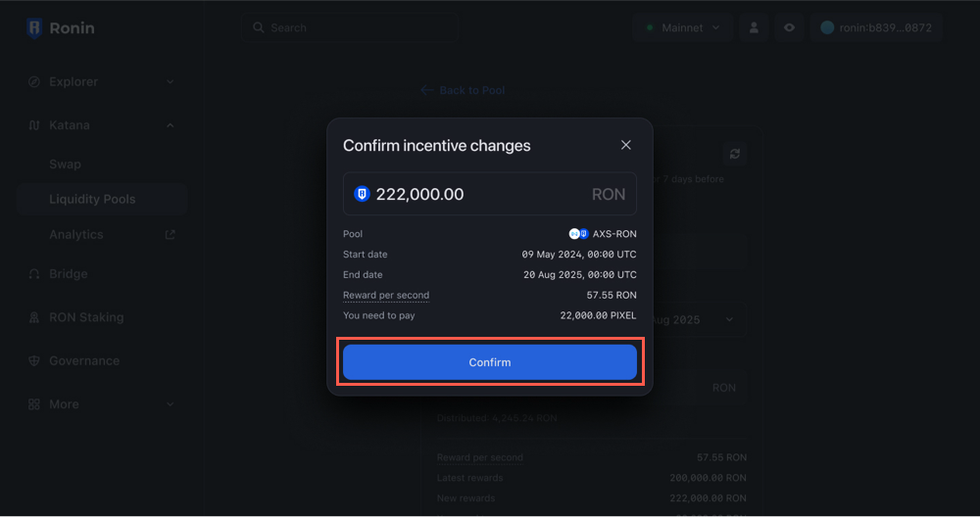Viewport: 980px width, 517px height.
Task: Select Liquidity Pools in sidebar
Action: tap(92, 199)
